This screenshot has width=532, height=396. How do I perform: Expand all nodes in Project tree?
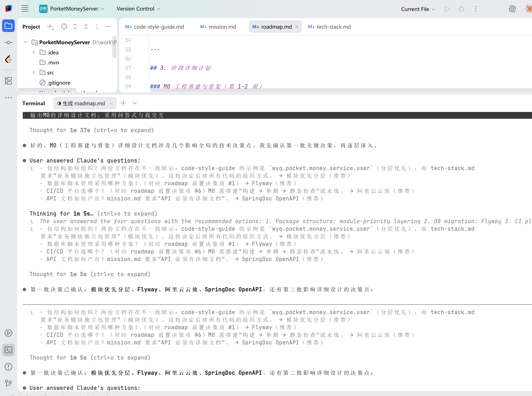pos(75,27)
